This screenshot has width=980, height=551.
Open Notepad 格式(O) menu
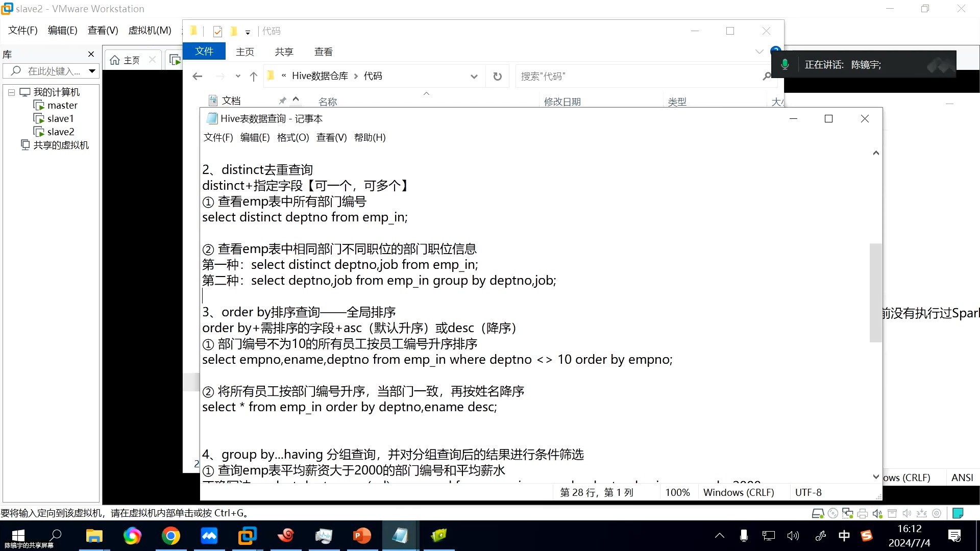[293, 137]
